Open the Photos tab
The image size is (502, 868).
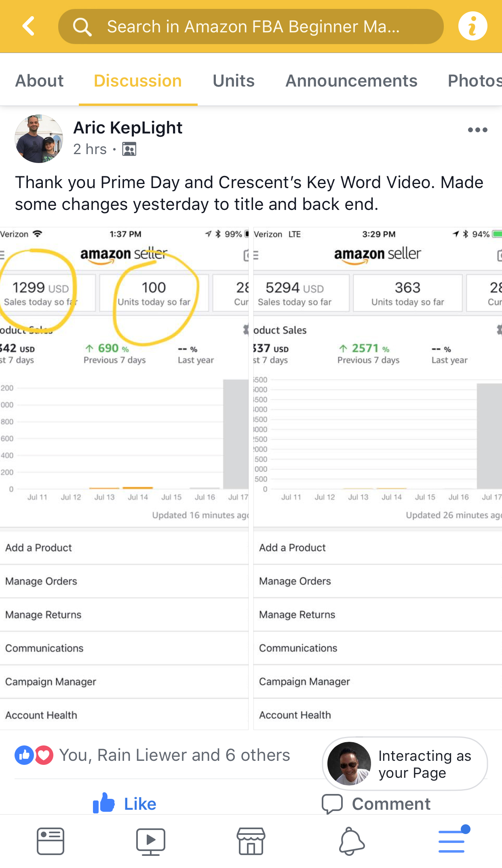click(475, 81)
